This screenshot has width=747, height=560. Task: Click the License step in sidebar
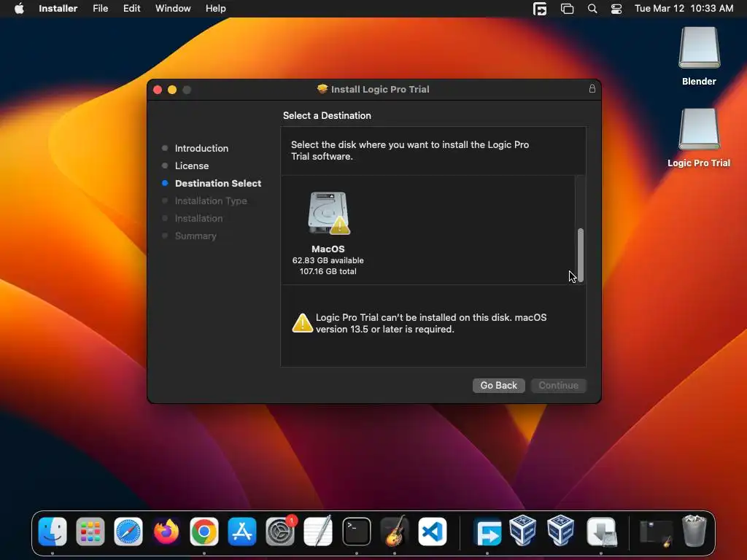tap(192, 166)
